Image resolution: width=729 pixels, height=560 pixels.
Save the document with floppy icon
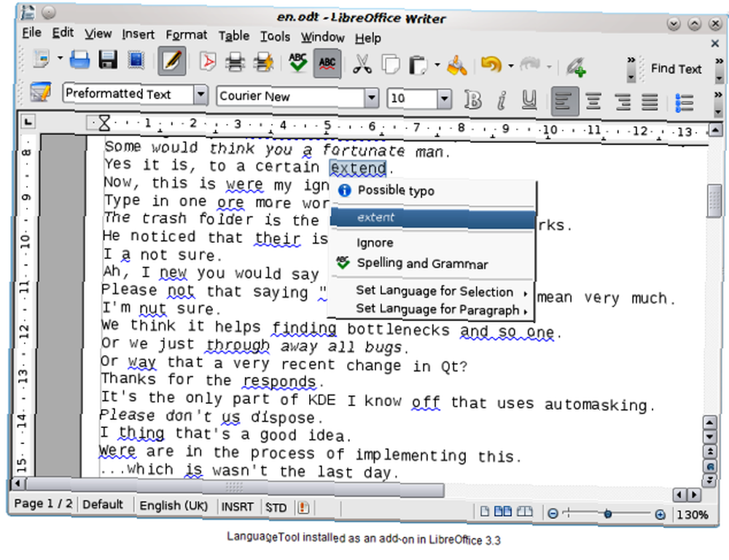point(108,61)
